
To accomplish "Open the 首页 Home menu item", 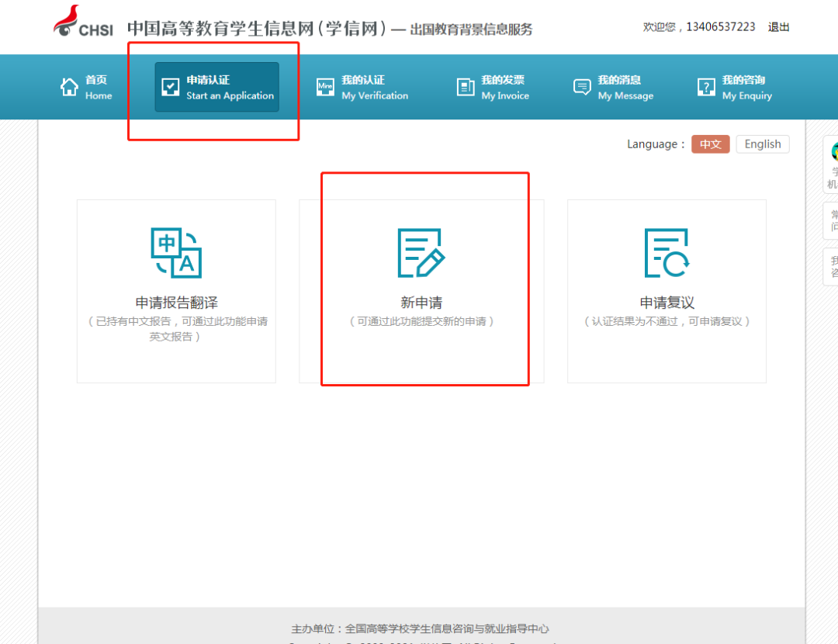I will pyautogui.click(x=86, y=87).
